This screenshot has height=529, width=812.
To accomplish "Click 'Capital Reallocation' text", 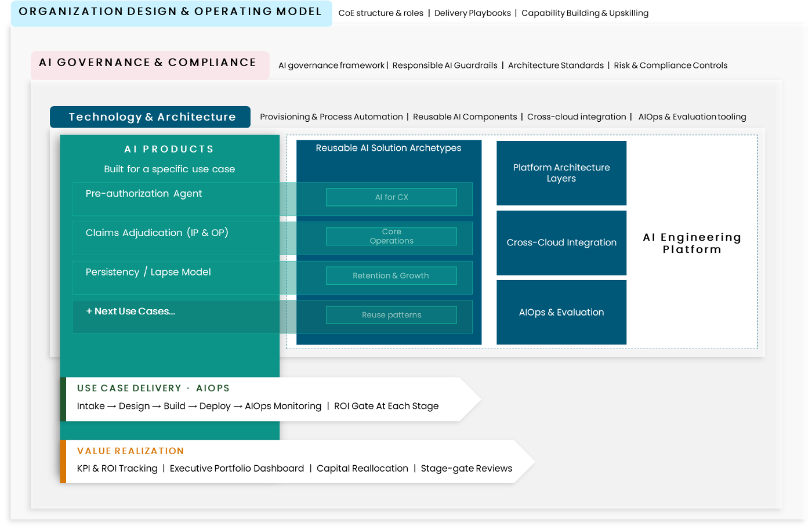I will 362,469.
